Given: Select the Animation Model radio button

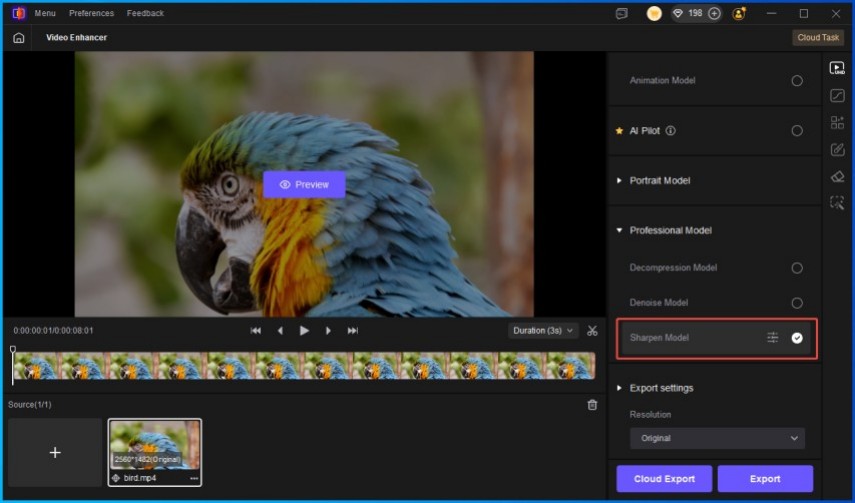Looking at the screenshot, I should pos(797,81).
